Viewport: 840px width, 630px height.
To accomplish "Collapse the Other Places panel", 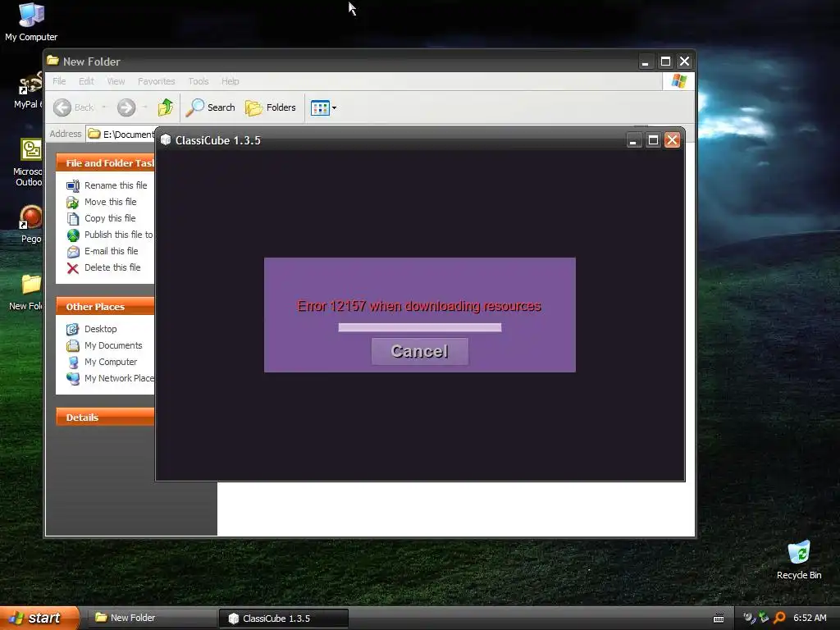I will 105,307.
